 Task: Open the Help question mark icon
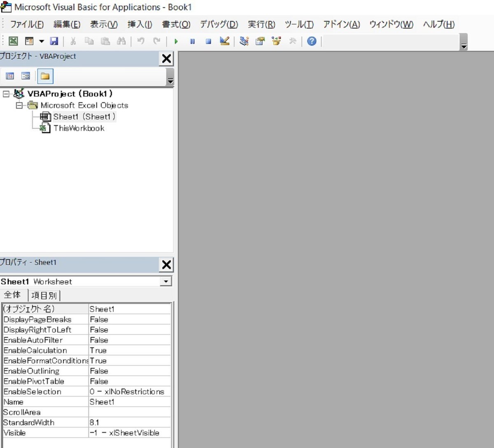click(312, 41)
